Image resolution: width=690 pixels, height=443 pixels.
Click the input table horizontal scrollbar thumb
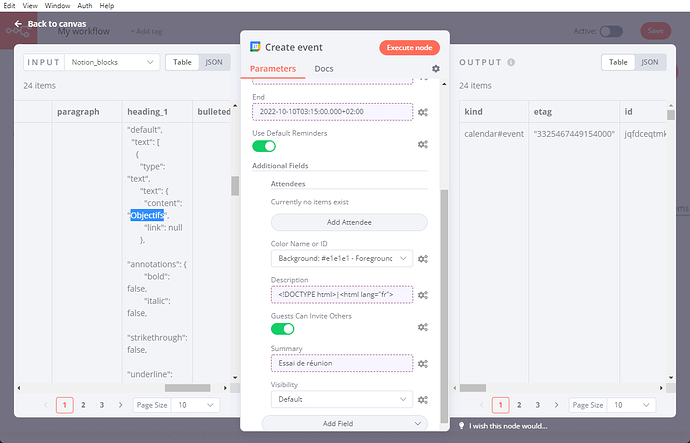pyautogui.click(x=187, y=388)
